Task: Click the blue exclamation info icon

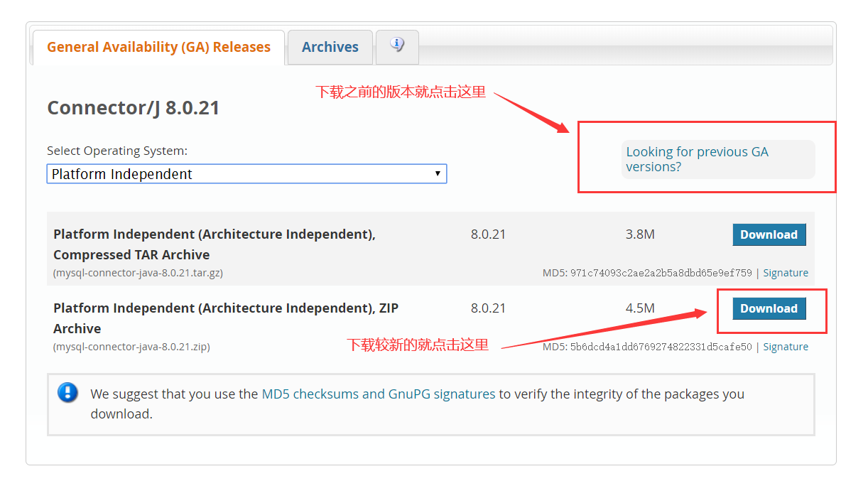Action: 67,392
